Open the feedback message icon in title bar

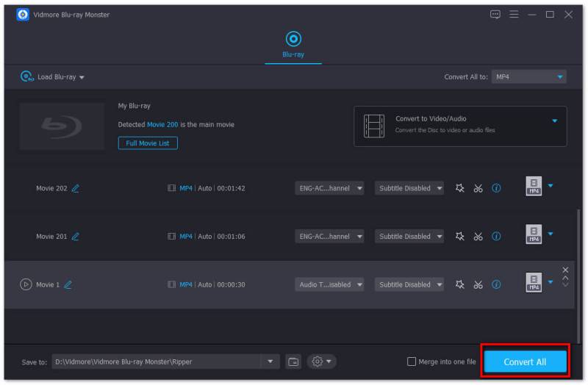coord(495,14)
